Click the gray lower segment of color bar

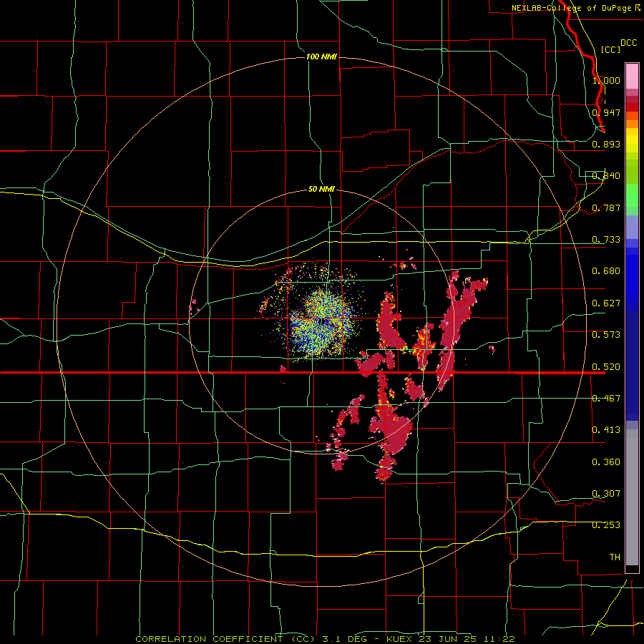[x=632, y=497]
